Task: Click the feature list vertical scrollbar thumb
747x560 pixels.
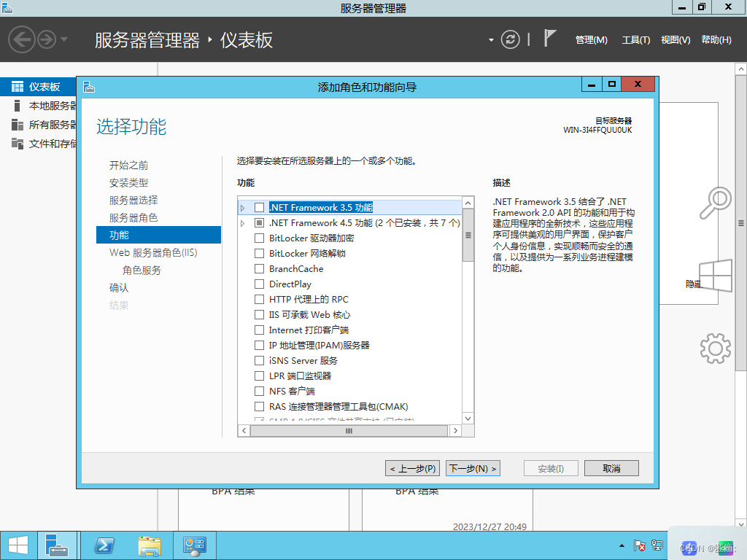Action: coord(468,236)
